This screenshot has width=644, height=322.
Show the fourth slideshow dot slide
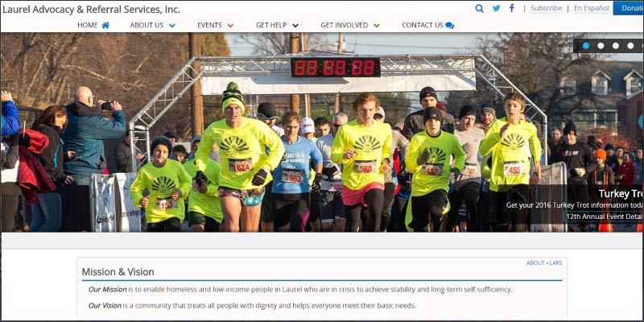tap(630, 46)
